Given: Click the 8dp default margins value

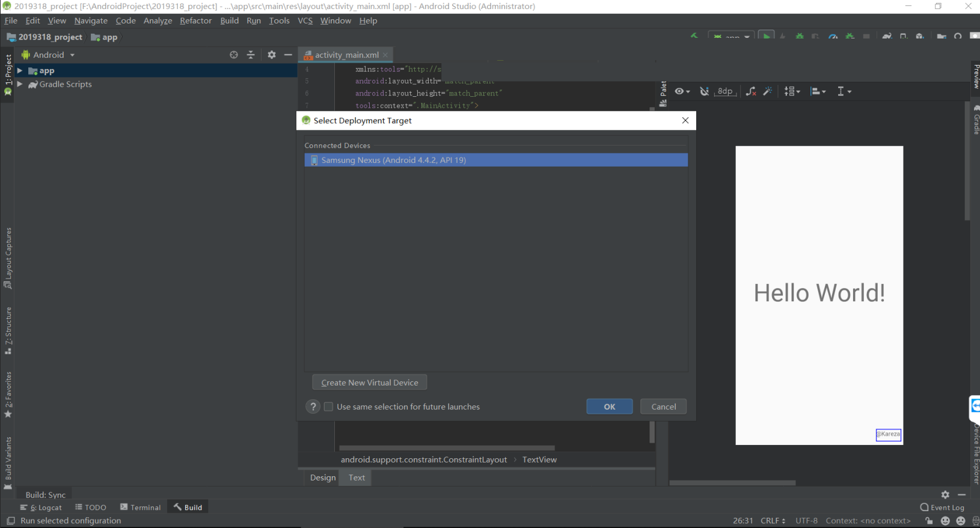Looking at the screenshot, I should tap(726, 91).
